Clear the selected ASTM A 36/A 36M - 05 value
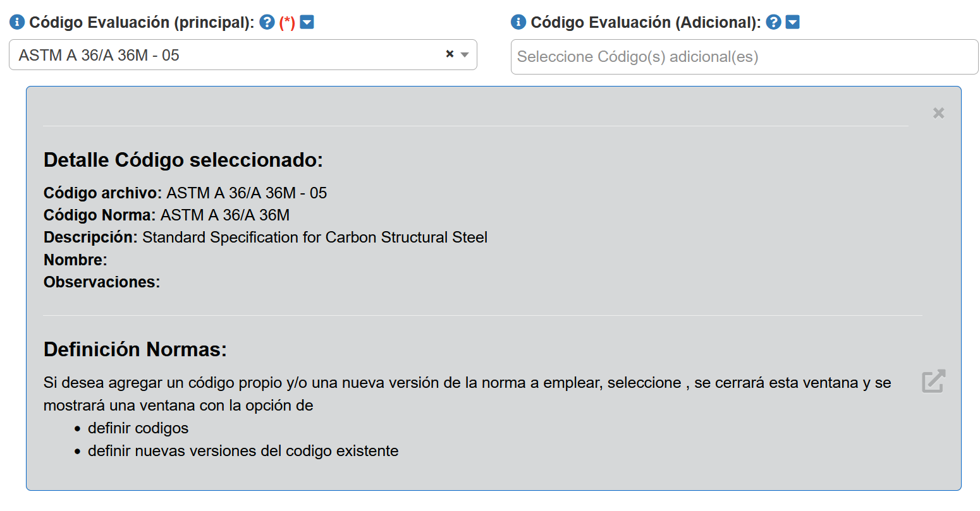This screenshot has height=511, width=980. pos(450,54)
